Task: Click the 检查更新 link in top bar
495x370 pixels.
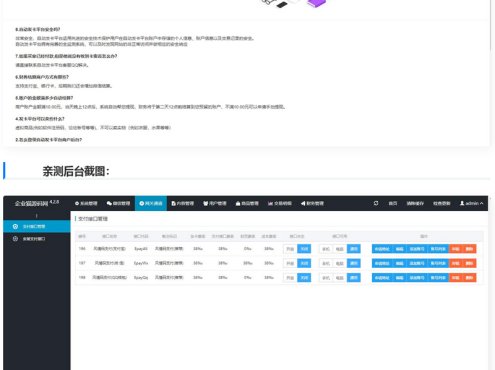Action: point(442,203)
